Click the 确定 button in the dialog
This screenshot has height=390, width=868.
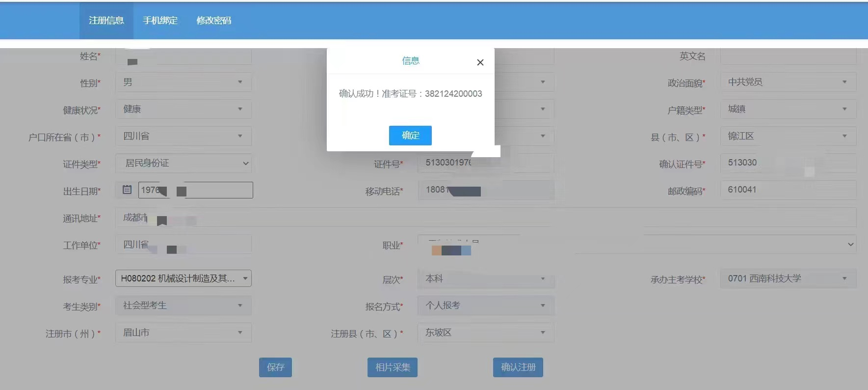pos(410,136)
